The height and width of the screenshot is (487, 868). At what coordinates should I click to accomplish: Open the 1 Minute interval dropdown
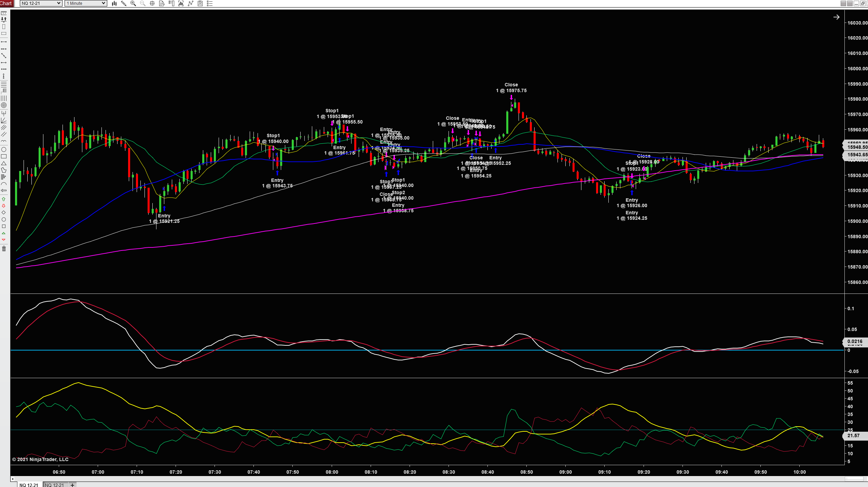click(86, 3)
